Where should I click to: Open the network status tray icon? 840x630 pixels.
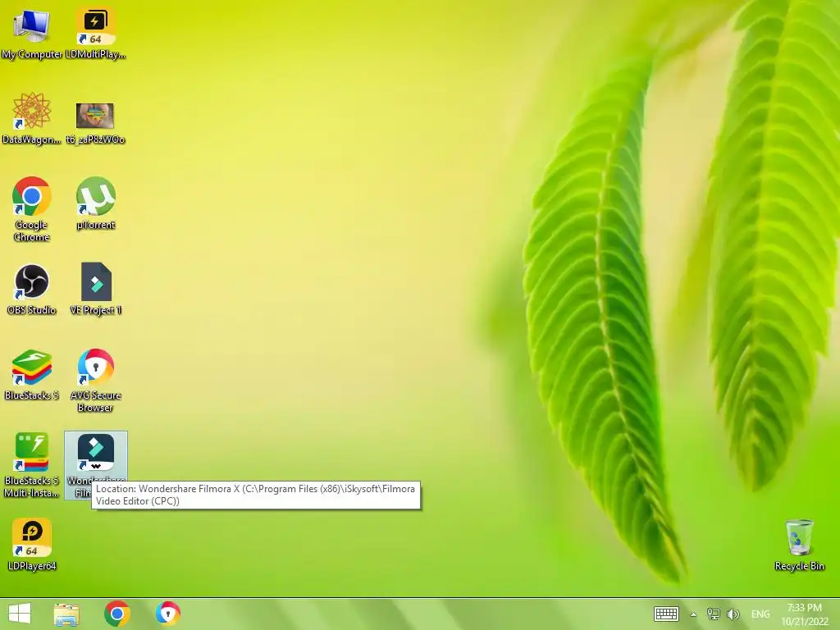[x=713, y=614]
